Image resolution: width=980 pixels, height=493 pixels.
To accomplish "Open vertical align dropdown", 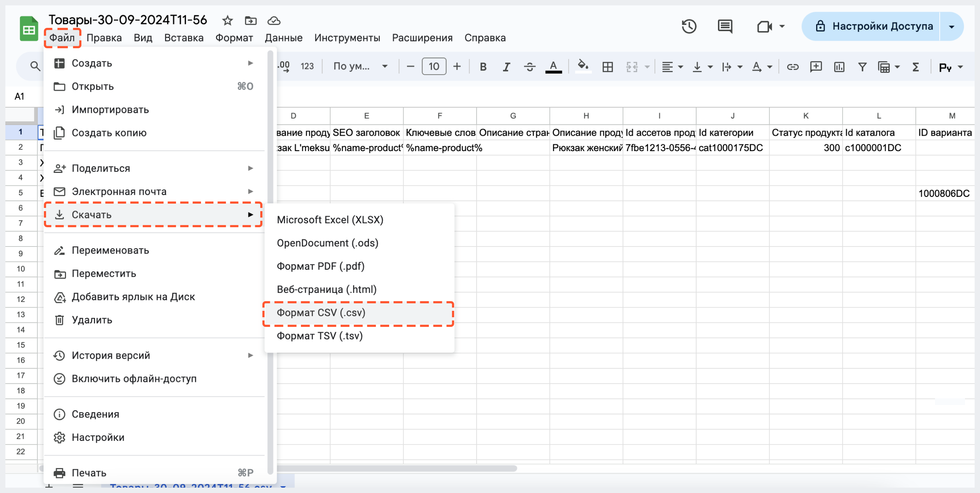I will [702, 67].
